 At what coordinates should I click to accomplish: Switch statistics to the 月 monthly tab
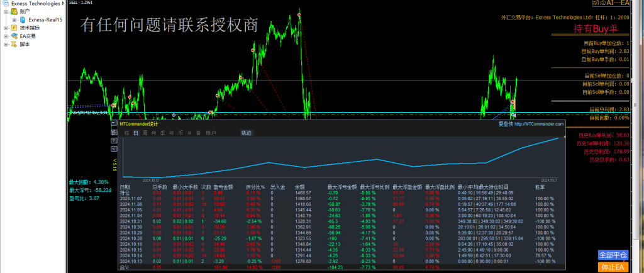tap(153, 133)
